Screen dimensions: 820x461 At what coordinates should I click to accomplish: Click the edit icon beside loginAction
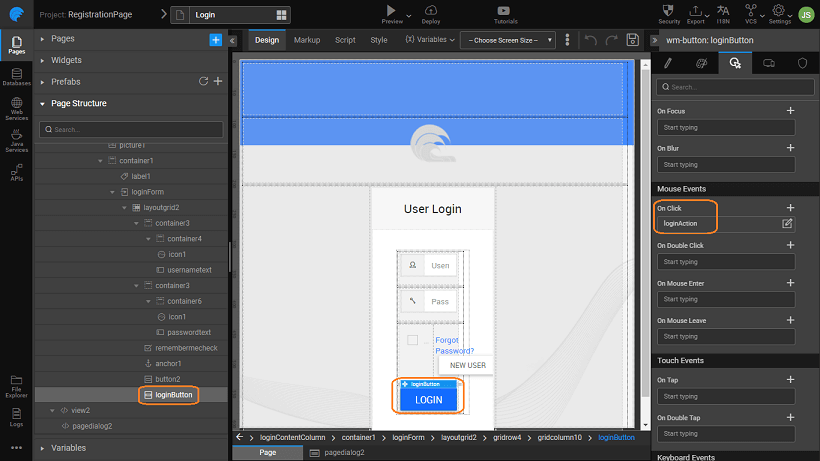tap(787, 223)
